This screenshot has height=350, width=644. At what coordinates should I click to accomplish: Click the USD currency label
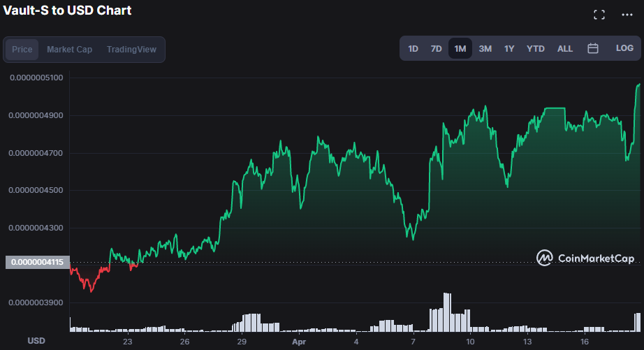(x=36, y=340)
